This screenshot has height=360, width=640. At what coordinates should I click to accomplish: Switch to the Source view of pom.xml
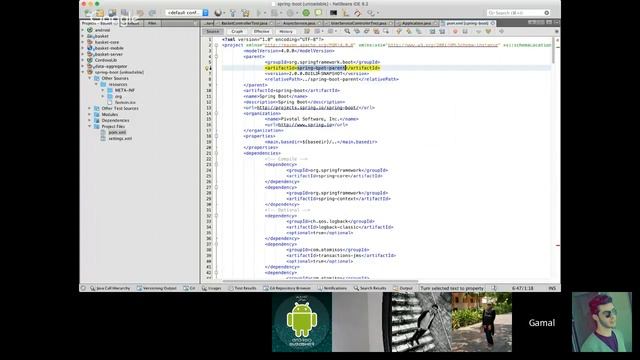coord(213,31)
